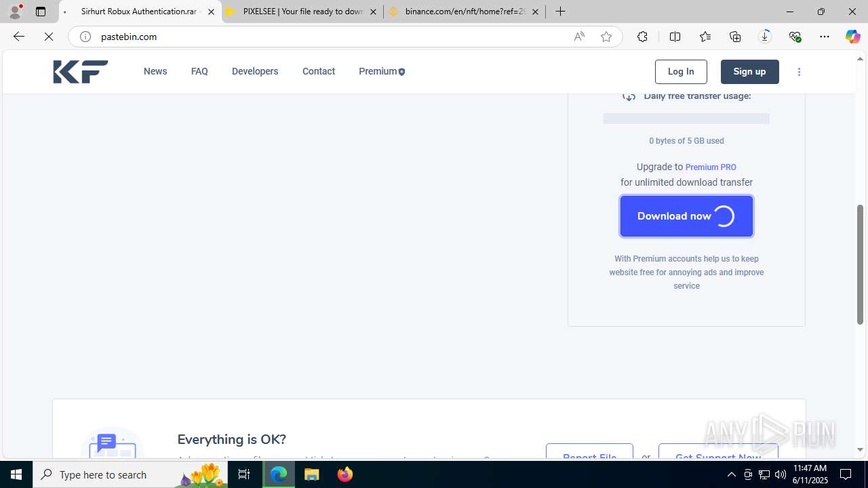
Task: Open the Collections icon
Action: click(x=735, y=37)
